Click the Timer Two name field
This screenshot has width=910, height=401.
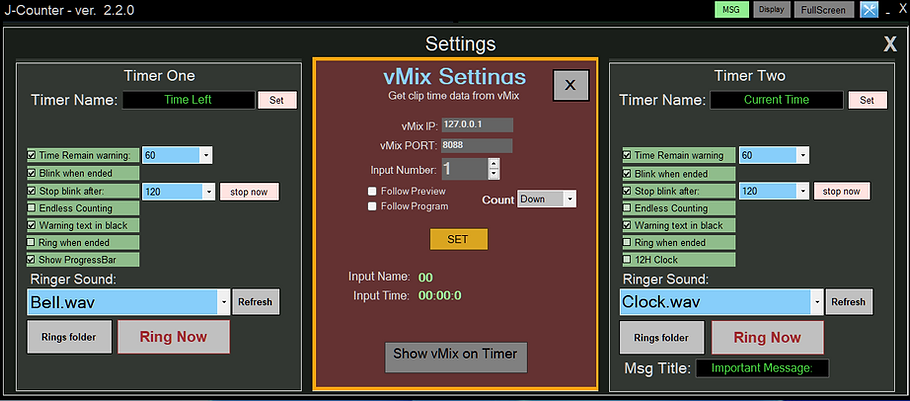[x=777, y=100]
